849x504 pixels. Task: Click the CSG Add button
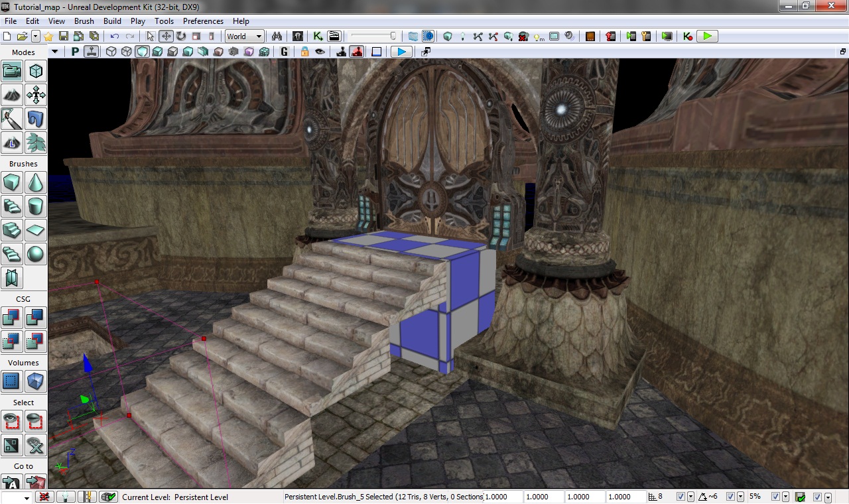(x=12, y=318)
